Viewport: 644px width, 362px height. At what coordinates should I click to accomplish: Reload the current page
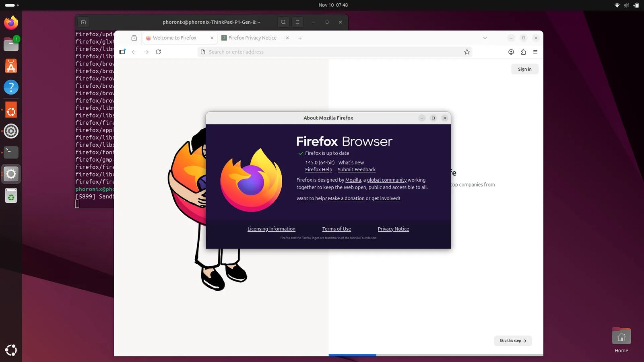[158, 52]
